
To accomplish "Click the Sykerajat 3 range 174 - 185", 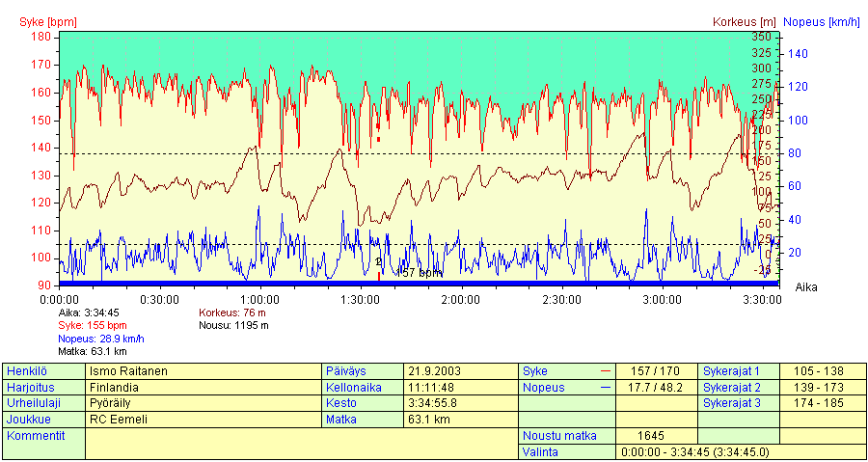I will pyautogui.click(x=819, y=403).
